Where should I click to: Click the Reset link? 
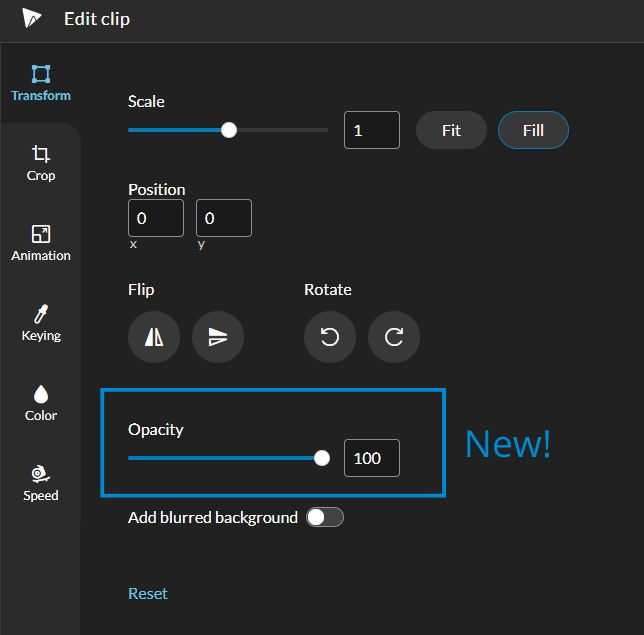148,593
